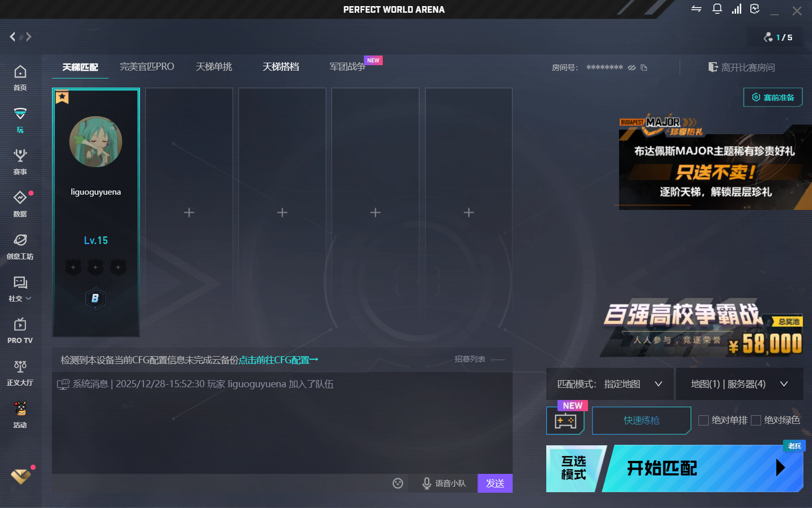The image size is (812, 508).
Task: Expand the 地图 服务器 selection dropdown
Action: [739, 384]
